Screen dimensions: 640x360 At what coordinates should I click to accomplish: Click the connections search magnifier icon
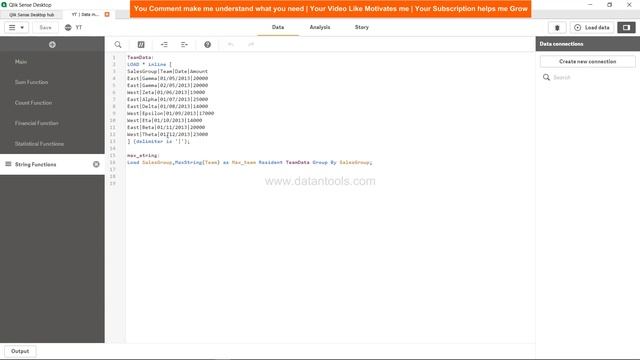tap(546, 77)
